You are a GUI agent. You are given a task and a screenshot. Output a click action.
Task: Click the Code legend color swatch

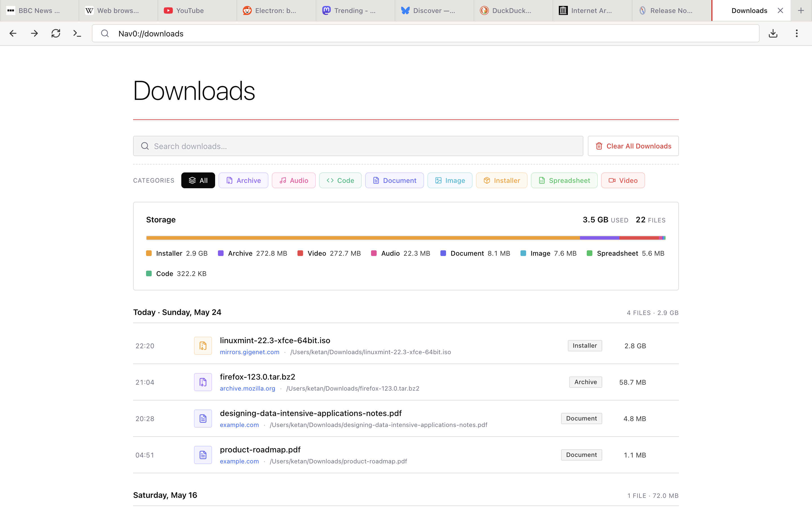pos(149,273)
